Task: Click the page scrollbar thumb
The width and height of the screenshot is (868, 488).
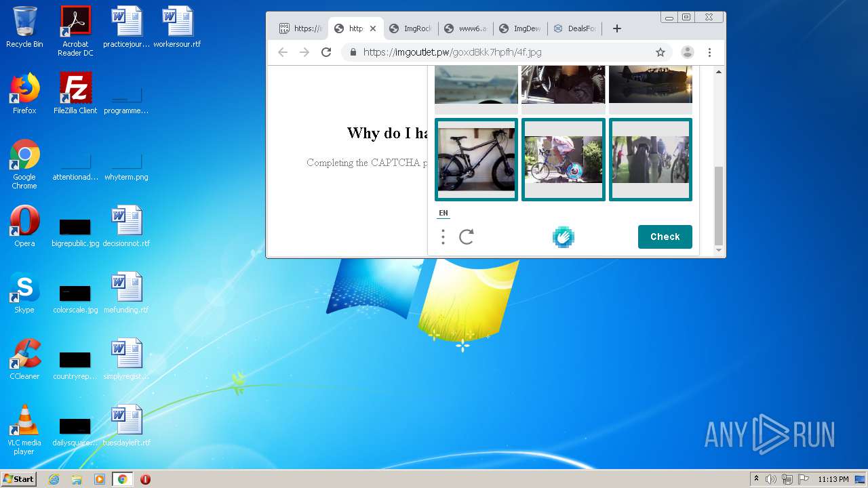Action: click(719, 206)
